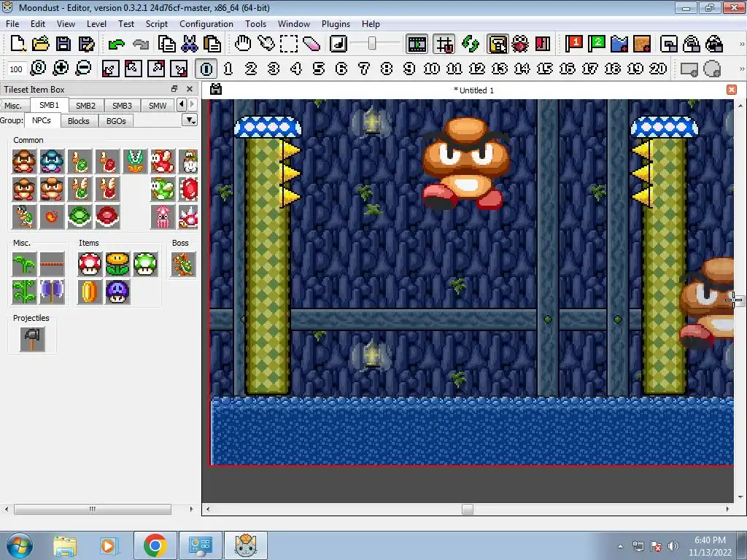
Task: Pick the gold Coin item tile
Action: pyautogui.click(x=90, y=292)
